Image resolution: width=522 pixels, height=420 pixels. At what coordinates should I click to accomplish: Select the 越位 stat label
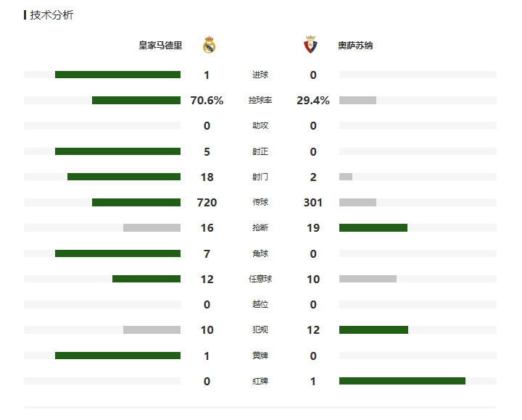[260, 304]
